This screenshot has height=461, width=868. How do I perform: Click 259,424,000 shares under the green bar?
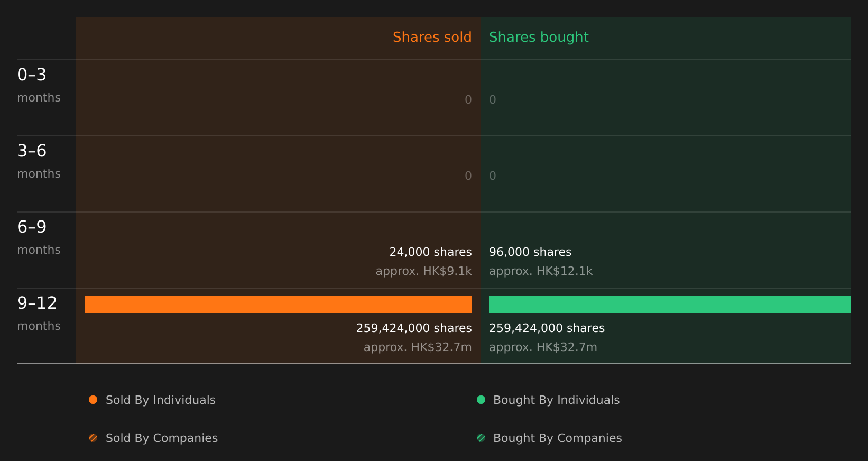pyautogui.click(x=547, y=328)
